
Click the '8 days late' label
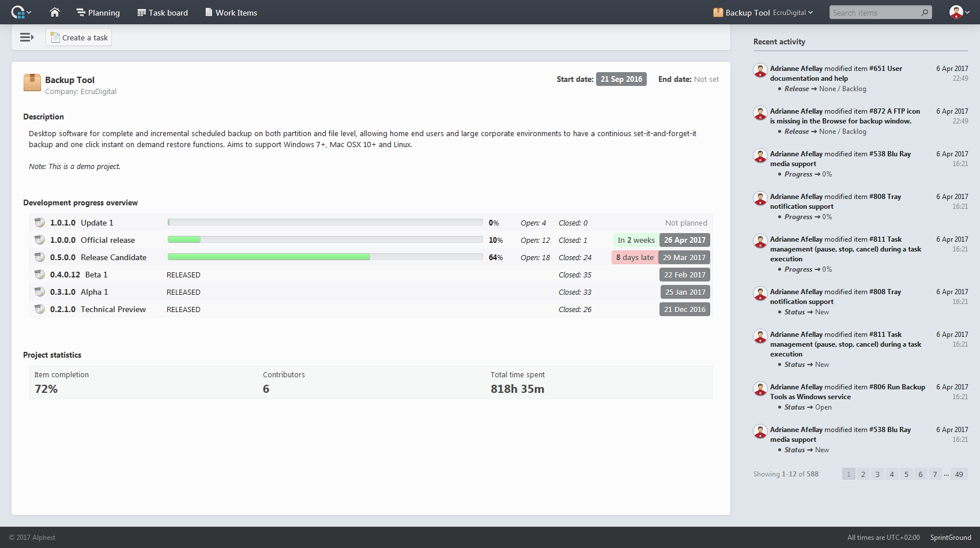click(x=635, y=257)
